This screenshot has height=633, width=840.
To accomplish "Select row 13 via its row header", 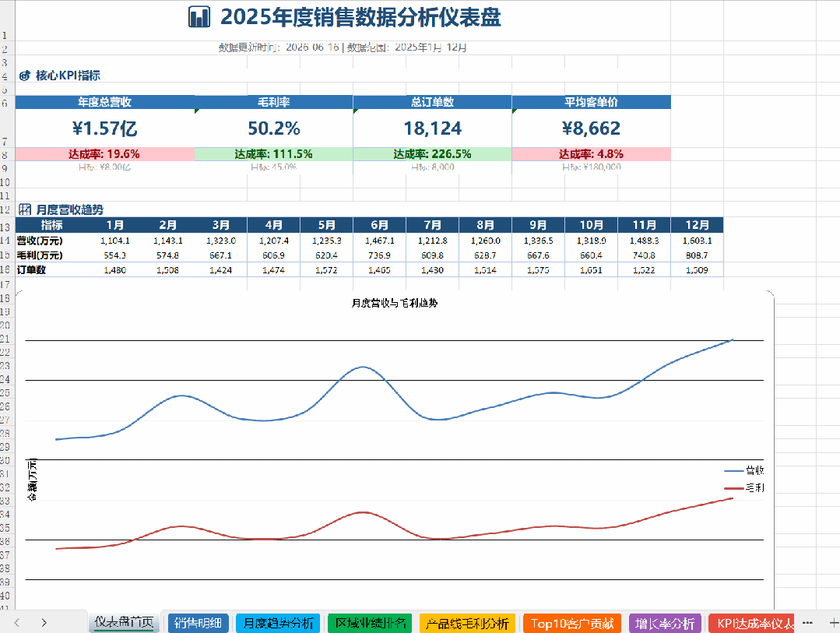I will (5, 227).
